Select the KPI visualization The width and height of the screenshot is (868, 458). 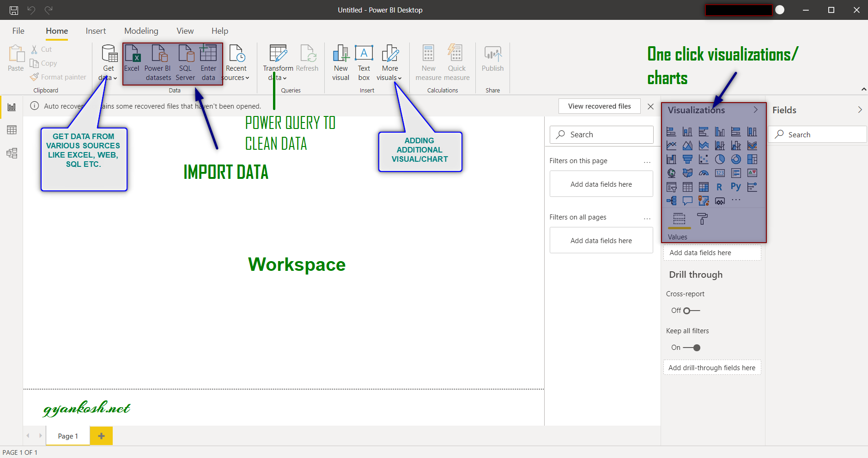coord(752,173)
